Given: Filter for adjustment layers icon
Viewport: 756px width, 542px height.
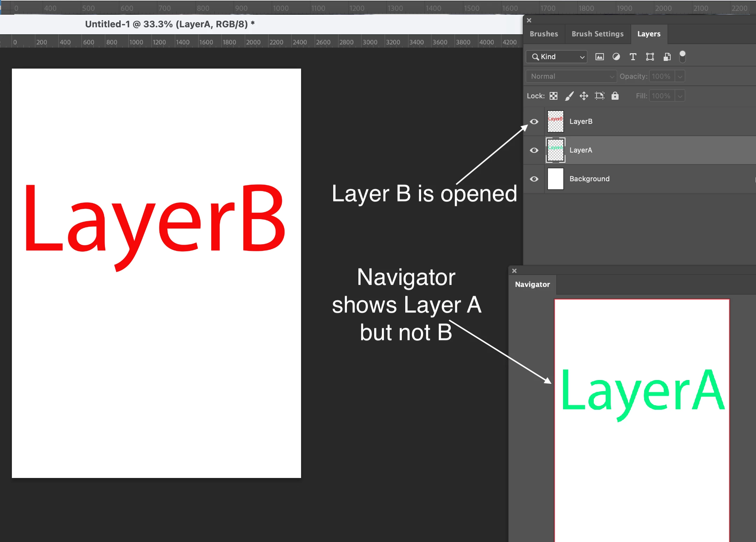Looking at the screenshot, I should tap(616, 57).
